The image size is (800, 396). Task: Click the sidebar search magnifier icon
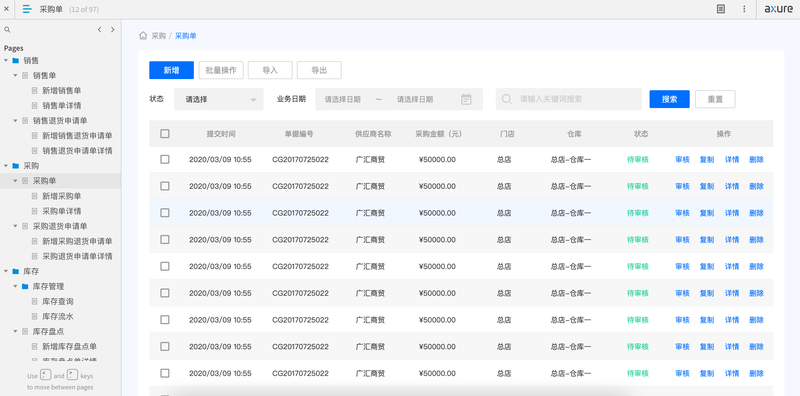[7, 30]
